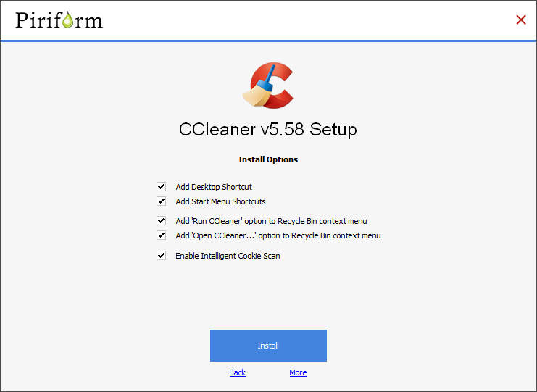Disable the Enable Intelligent Cookie Scan checkbox

[x=162, y=256]
